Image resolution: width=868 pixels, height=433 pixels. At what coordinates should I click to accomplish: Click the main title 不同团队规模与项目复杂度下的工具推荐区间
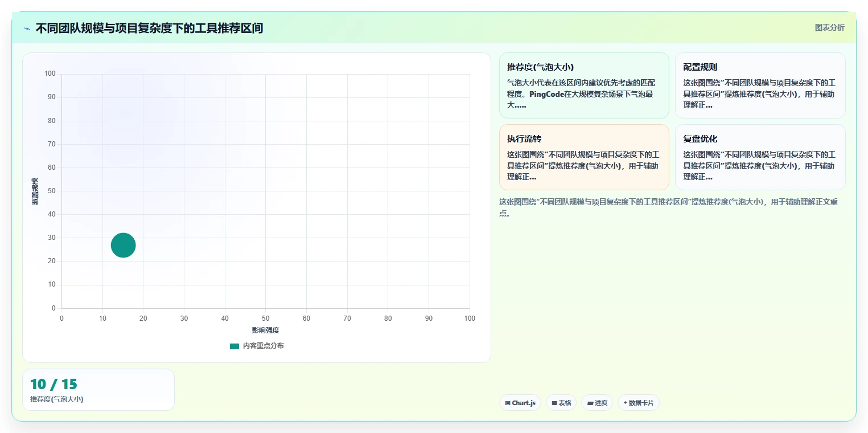(149, 28)
